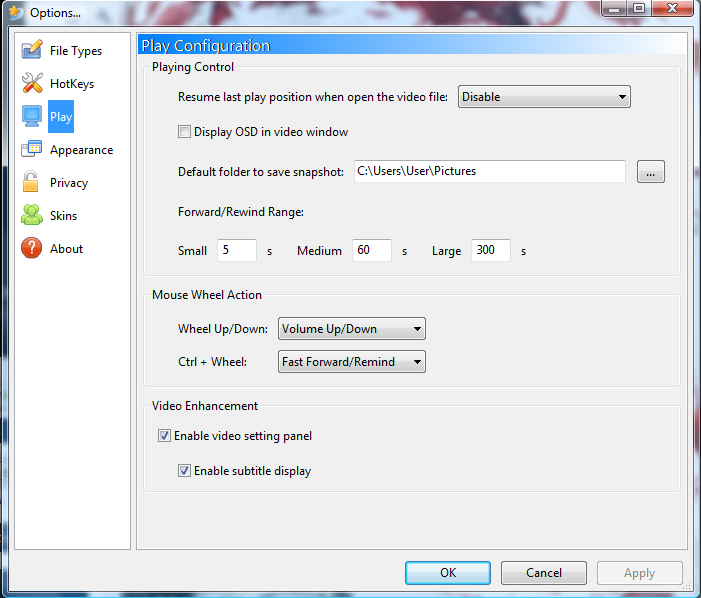Screen dimensions: 701x598
Task: Open Resume last play position dropdown
Action: [544, 97]
